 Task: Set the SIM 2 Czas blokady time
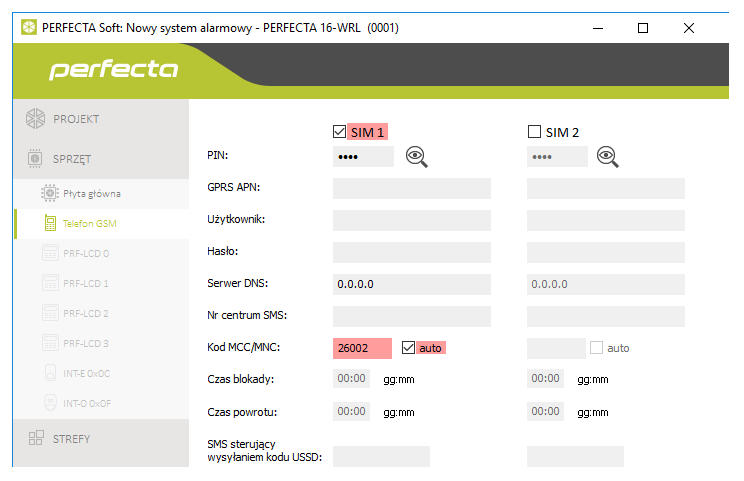[545, 379]
